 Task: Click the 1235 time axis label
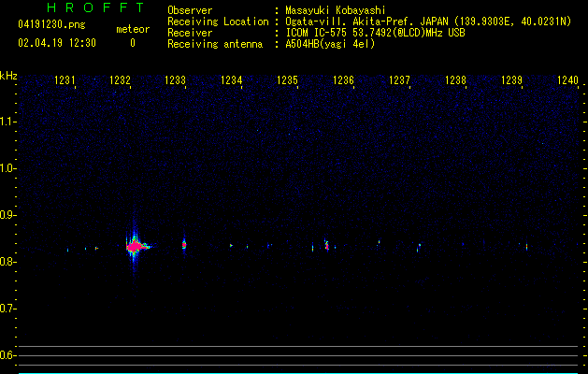coord(287,80)
